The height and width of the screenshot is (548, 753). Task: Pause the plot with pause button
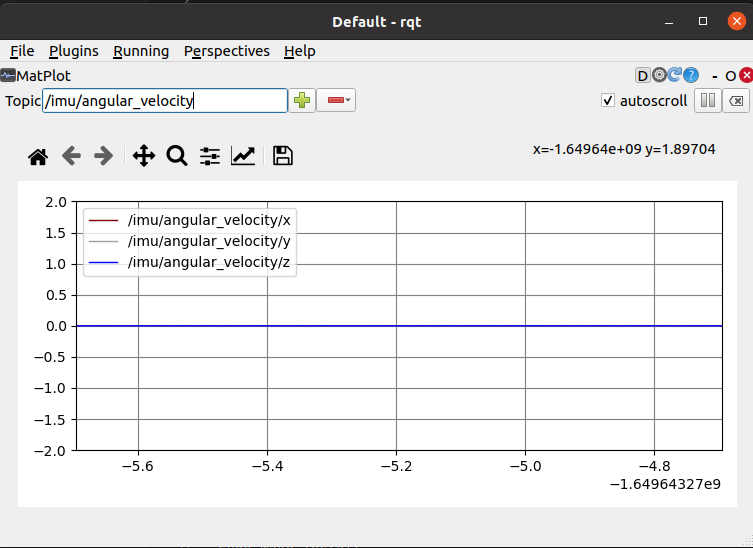pos(707,101)
